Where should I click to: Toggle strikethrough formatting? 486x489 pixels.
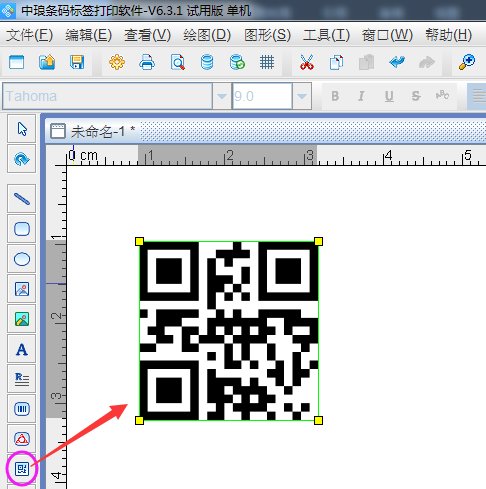tap(416, 96)
